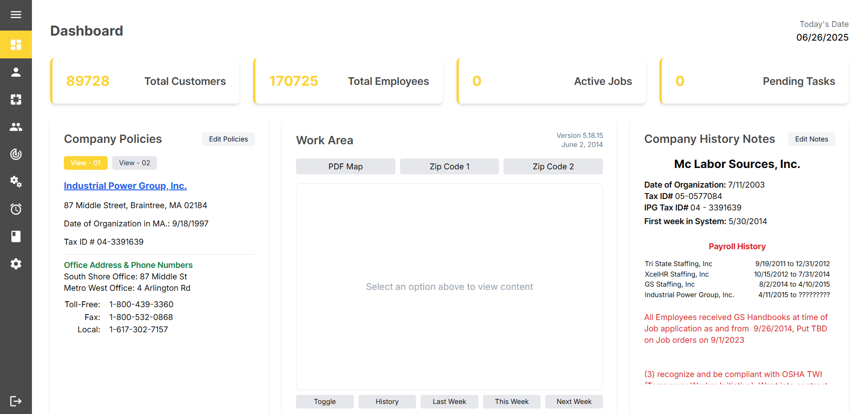Select the PDF Map tab
The height and width of the screenshot is (414, 868).
pyautogui.click(x=346, y=167)
